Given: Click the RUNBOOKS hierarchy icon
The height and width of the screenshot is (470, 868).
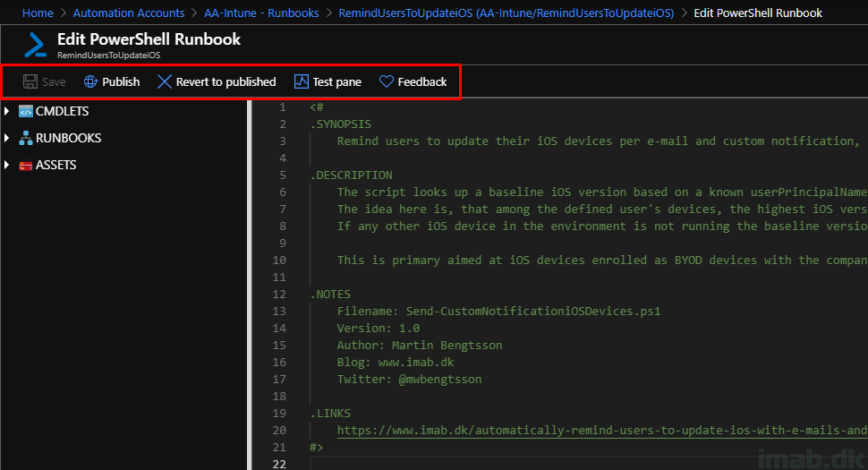Looking at the screenshot, I should click(25, 139).
